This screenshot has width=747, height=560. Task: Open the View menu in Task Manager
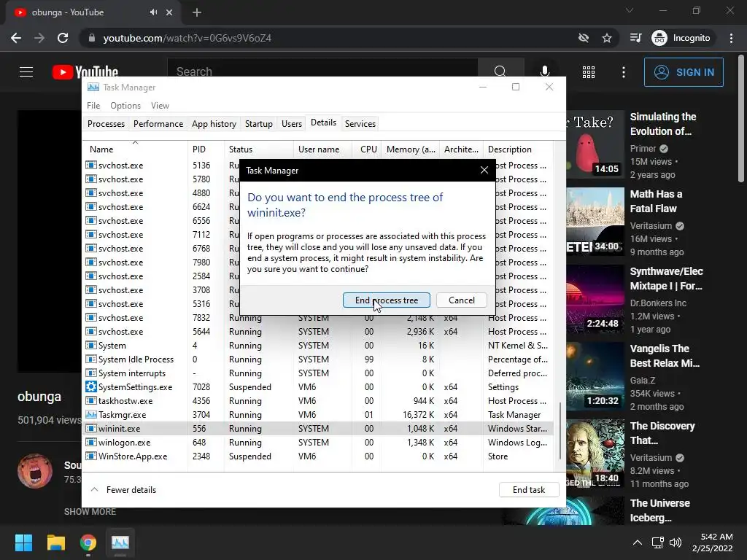point(160,105)
